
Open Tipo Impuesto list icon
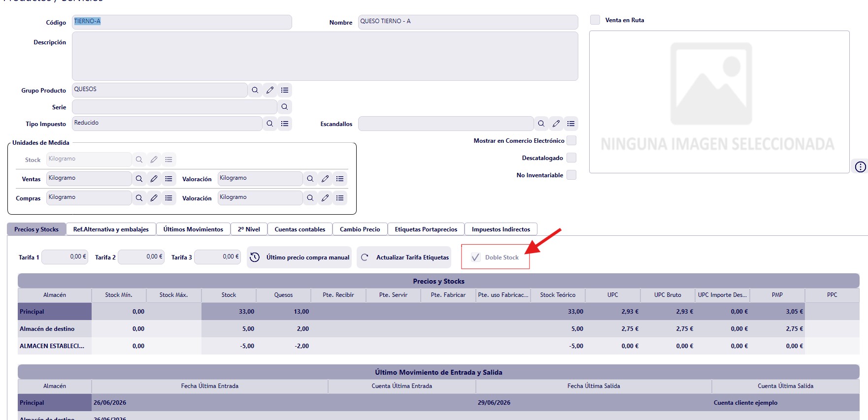click(x=285, y=124)
